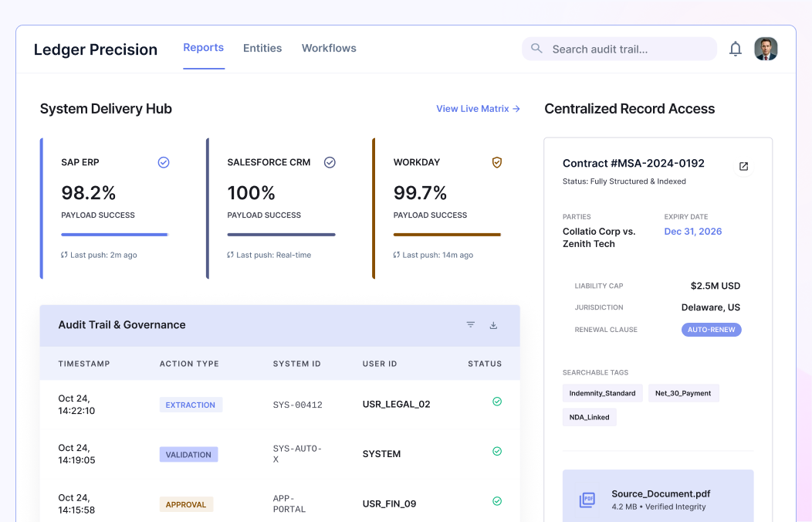Viewport: 812px width, 522px height.
Task: Select the Oct 24, 14:19:05 timestamp
Action: tap(76, 453)
